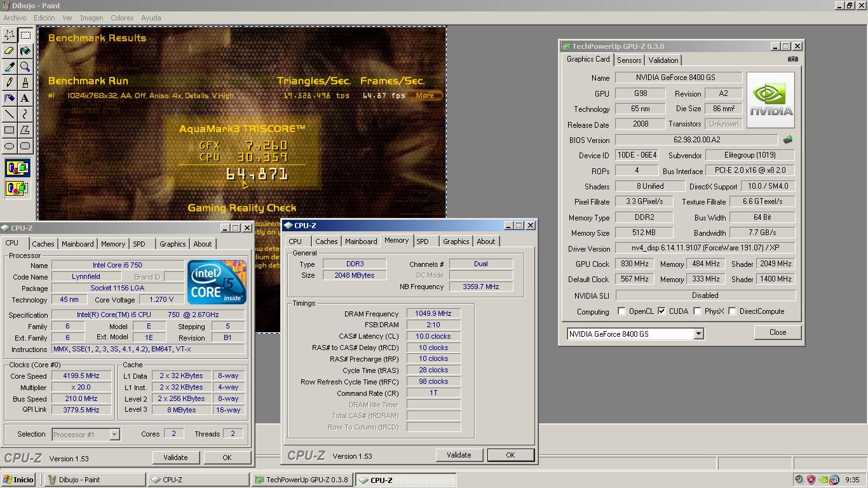Open the Edición menu
This screenshot has height=488, width=868.
coord(44,18)
